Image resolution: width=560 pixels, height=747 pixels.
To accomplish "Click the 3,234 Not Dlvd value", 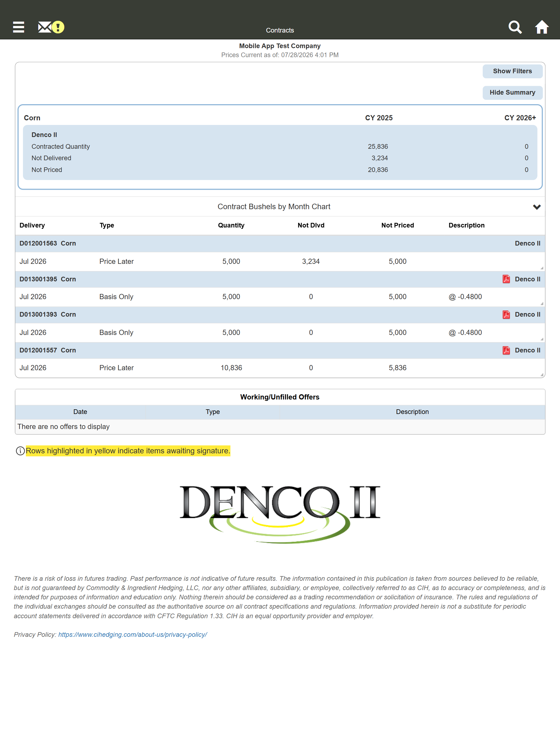I will tap(311, 261).
